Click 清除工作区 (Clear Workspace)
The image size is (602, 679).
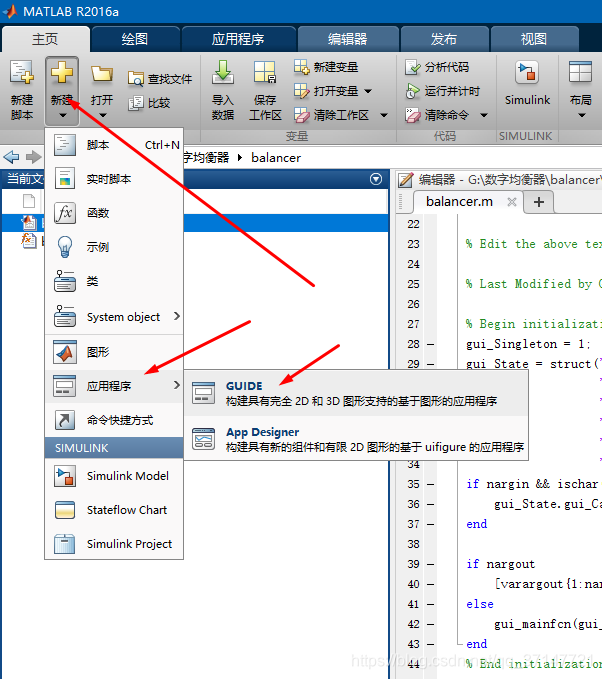coord(331,115)
